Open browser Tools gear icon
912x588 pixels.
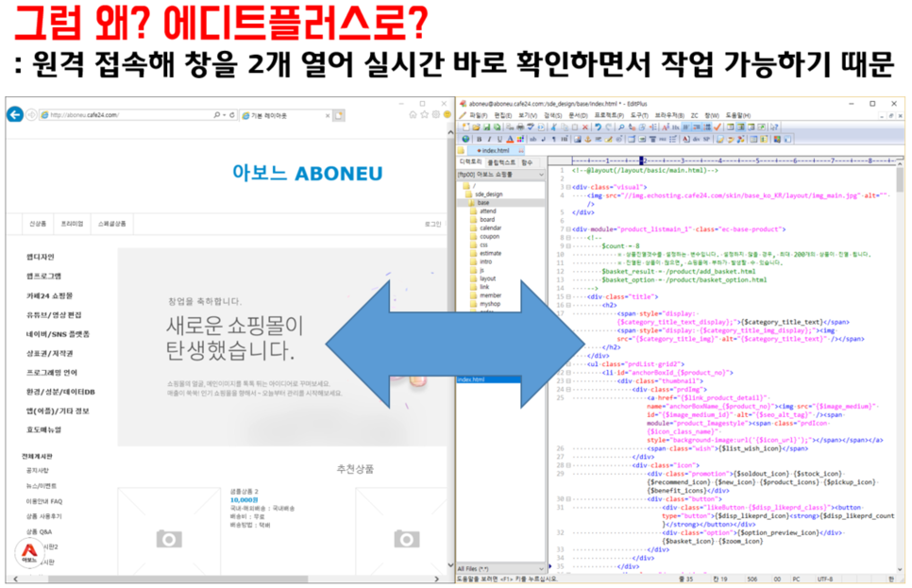tap(435, 114)
